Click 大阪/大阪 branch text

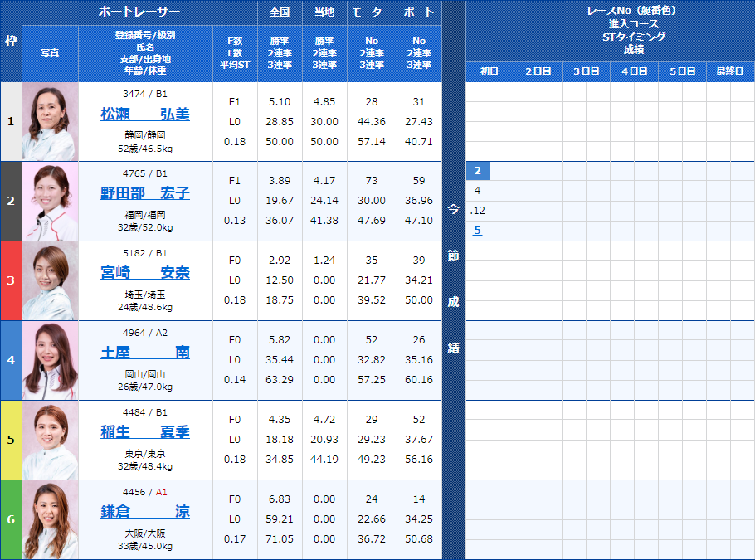point(145,533)
